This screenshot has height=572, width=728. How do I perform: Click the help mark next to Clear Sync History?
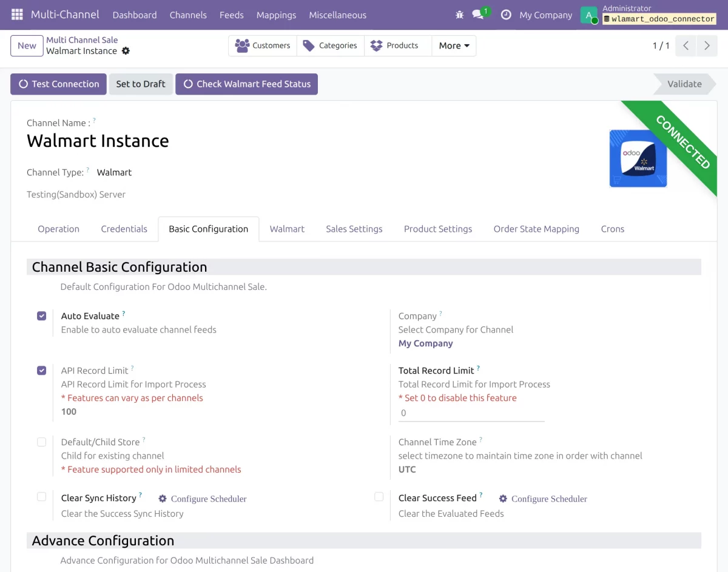coord(140,495)
